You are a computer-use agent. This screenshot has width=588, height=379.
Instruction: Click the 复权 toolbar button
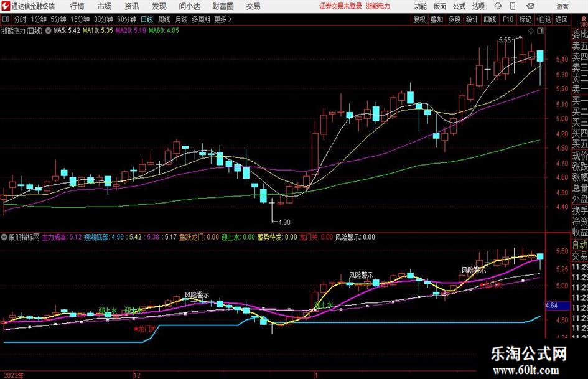click(419, 19)
